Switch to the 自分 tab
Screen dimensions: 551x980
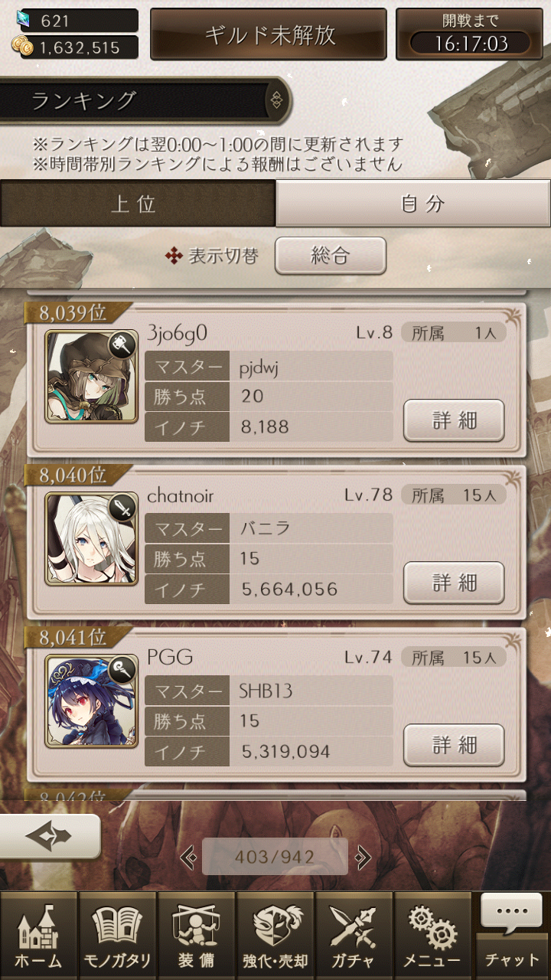point(413,204)
